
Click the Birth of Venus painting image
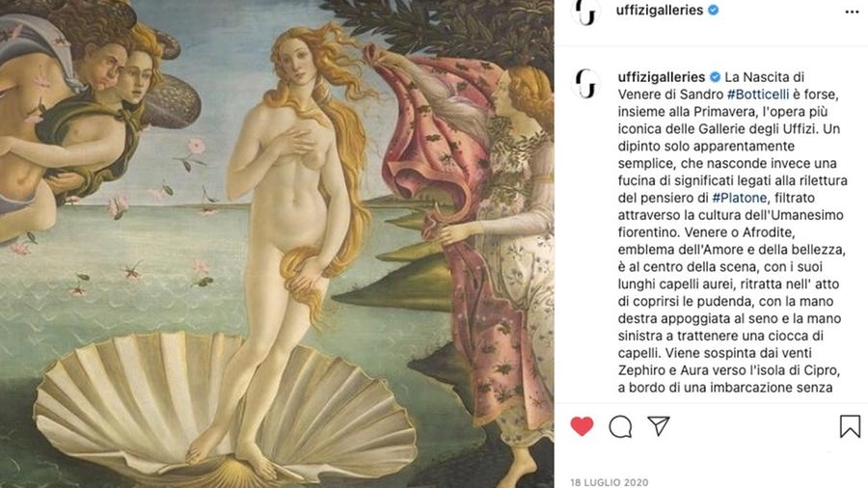[277, 244]
